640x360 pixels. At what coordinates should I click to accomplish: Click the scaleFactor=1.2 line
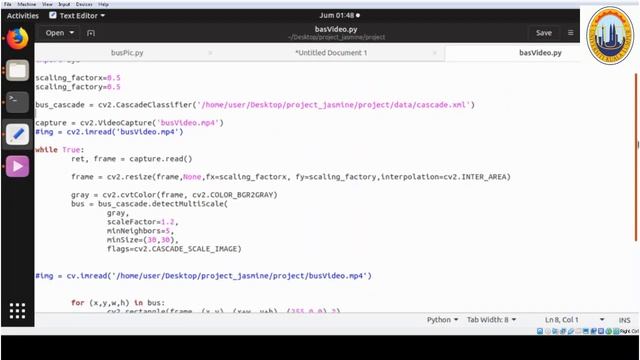[142, 222]
